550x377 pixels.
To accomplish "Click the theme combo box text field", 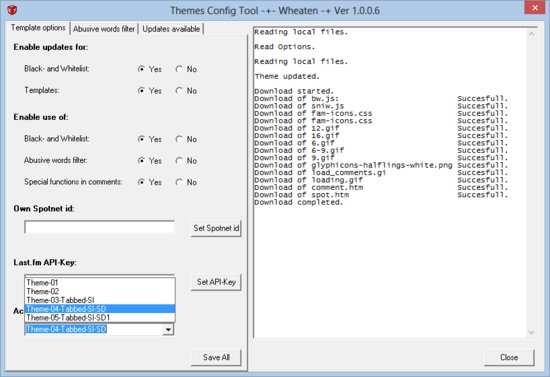I will tap(94, 329).
